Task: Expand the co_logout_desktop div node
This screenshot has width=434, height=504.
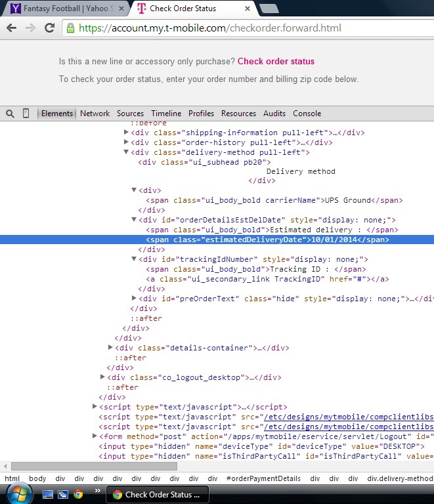Action: (x=102, y=377)
